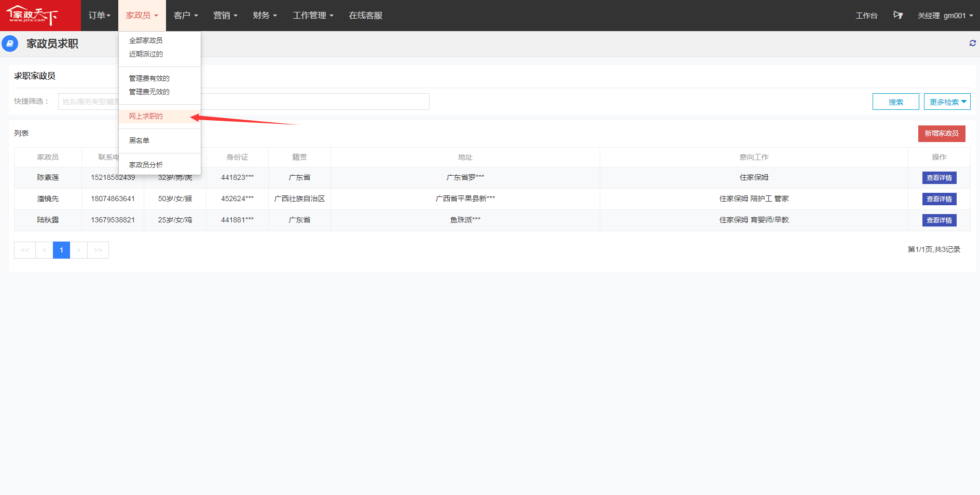The width and height of the screenshot is (980, 495).
Task: Click the red 新增家政员 button
Action: click(942, 134)
